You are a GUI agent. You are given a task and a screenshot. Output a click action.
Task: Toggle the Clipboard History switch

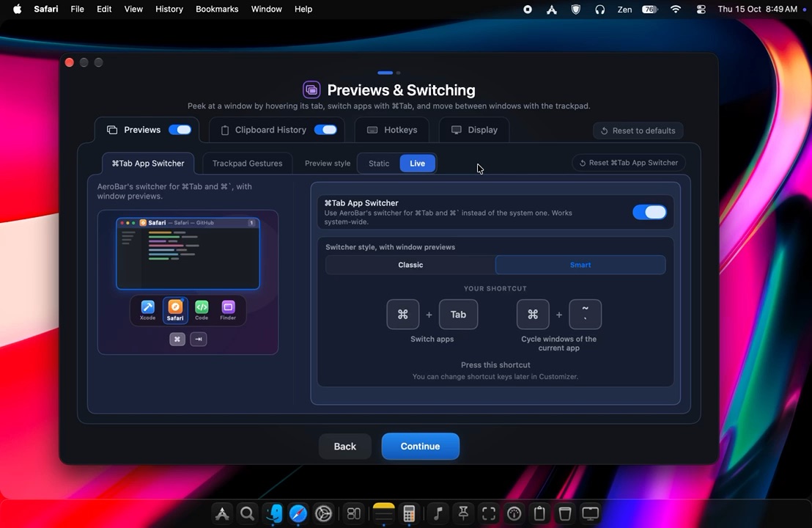[x=325, y=130]
